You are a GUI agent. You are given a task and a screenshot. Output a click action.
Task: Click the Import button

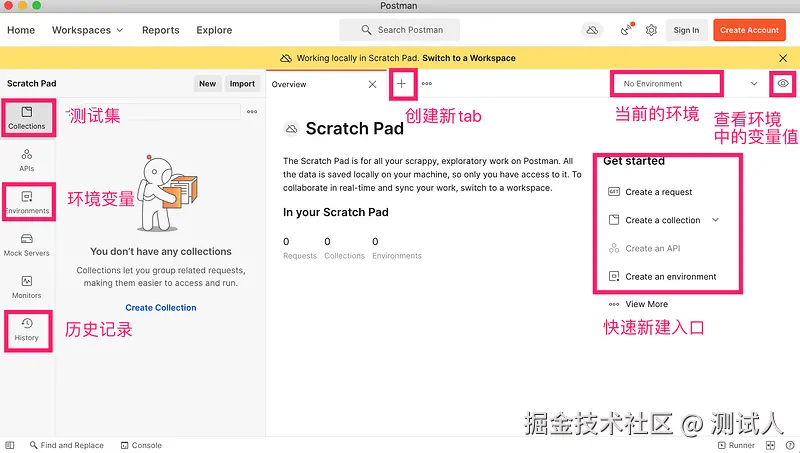click(x=242, y=84)
